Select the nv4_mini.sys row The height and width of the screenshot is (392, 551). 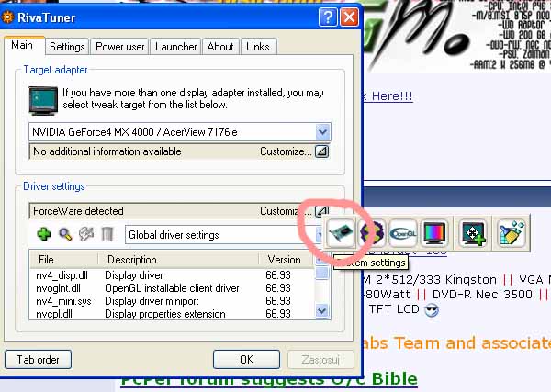point(173,301)
